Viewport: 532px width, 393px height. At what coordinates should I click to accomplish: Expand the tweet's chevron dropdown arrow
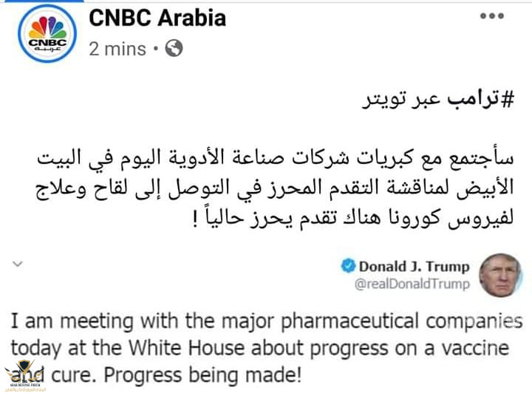pyautogui.click(x=18, y=264)
